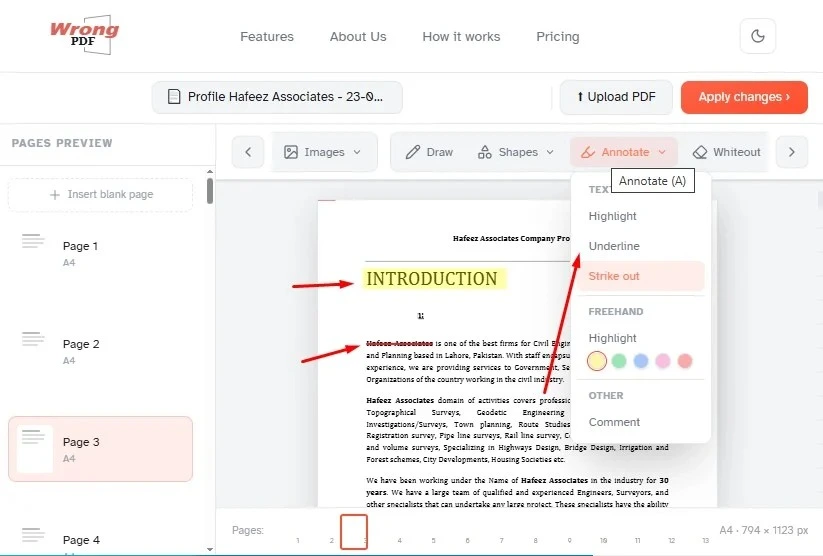Pick the pink highlight color swatch
Image resolution: width=823 pixels, height=556 pixels.
click(663, 361)
